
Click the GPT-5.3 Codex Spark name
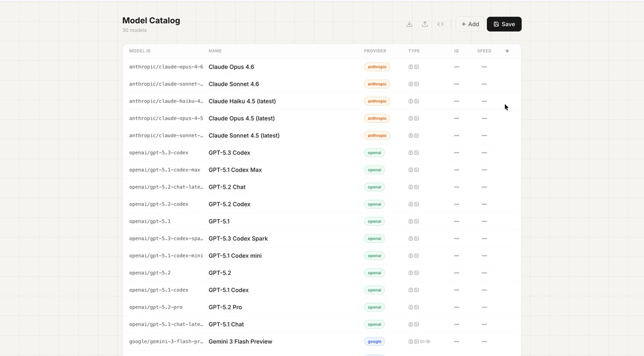pyautogui.click(x=238, y=239)
